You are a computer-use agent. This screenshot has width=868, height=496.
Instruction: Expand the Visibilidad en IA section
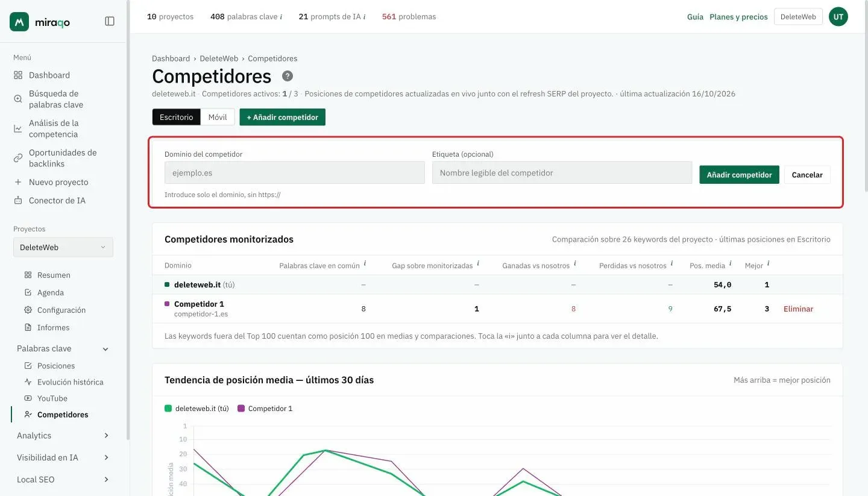point(63,457)
